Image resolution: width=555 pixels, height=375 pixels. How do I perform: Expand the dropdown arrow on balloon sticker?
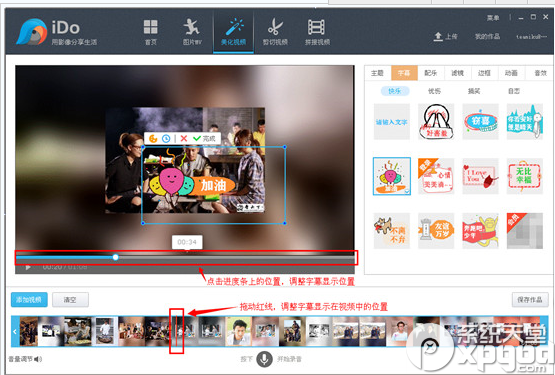click(x=407, y=191)
